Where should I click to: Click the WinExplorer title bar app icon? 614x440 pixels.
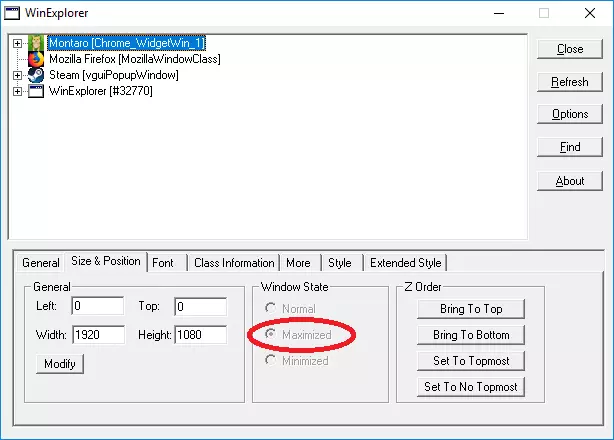point(12,13)
